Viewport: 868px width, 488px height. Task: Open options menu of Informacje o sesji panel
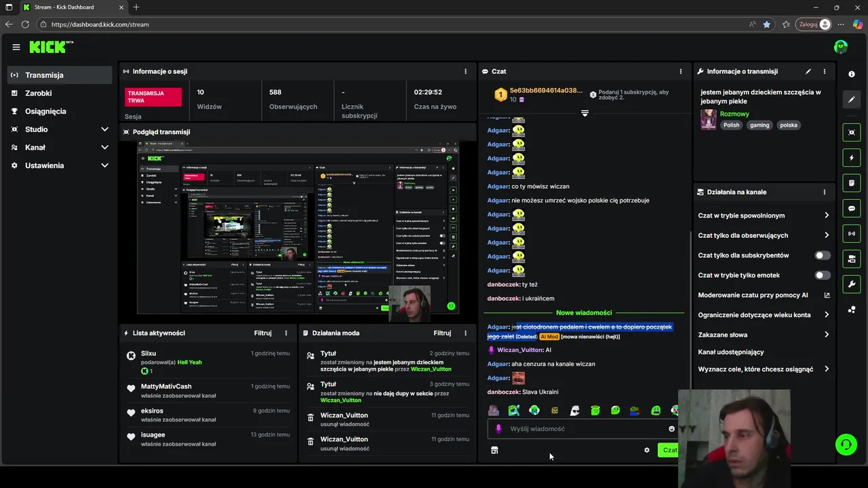pyautogui.click(x=465, y=71)
